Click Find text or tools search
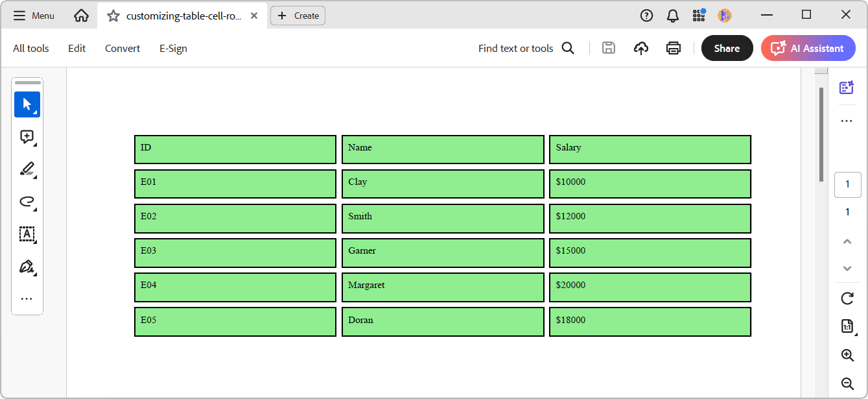Viewport: 868px width, 399px height. (526, 48)
